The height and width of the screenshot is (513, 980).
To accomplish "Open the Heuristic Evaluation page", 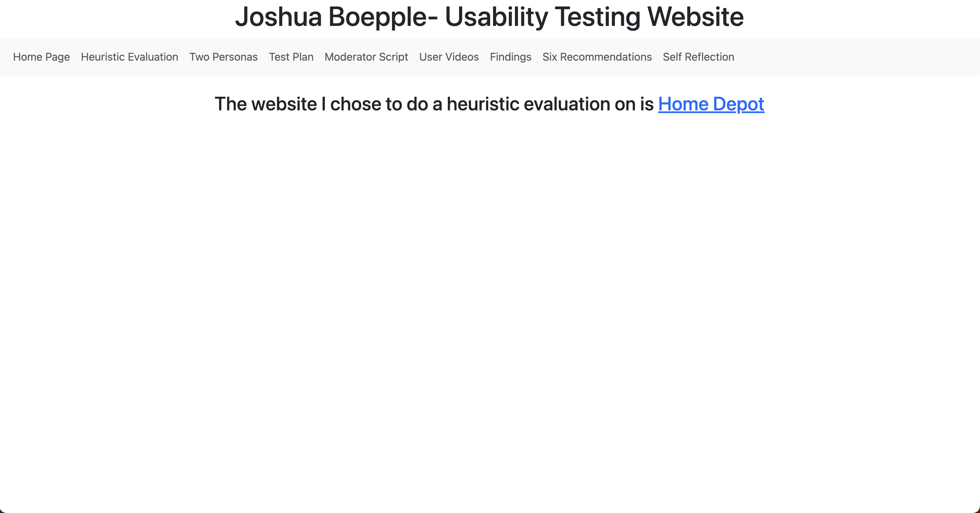I will click(129, 57).
